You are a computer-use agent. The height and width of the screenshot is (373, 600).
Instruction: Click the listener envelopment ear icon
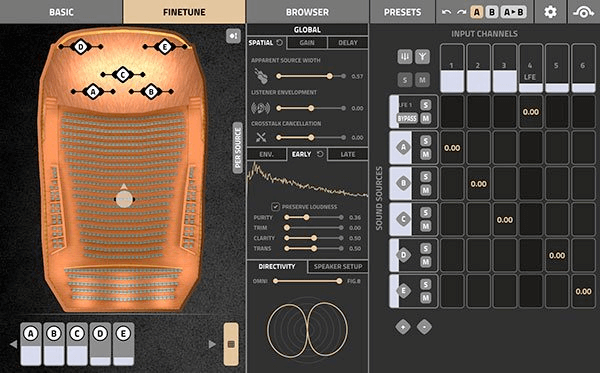(260, 108)
